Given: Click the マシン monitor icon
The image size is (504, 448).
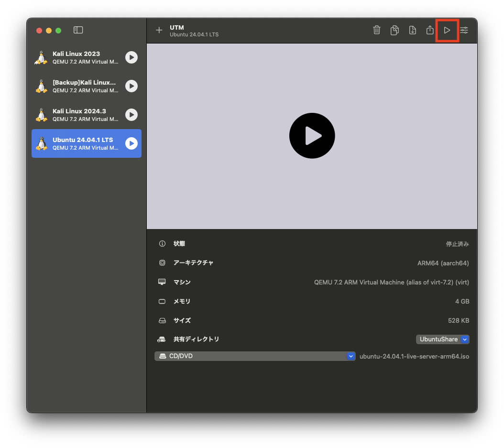Looking at the screenshot, I should 162,282.
